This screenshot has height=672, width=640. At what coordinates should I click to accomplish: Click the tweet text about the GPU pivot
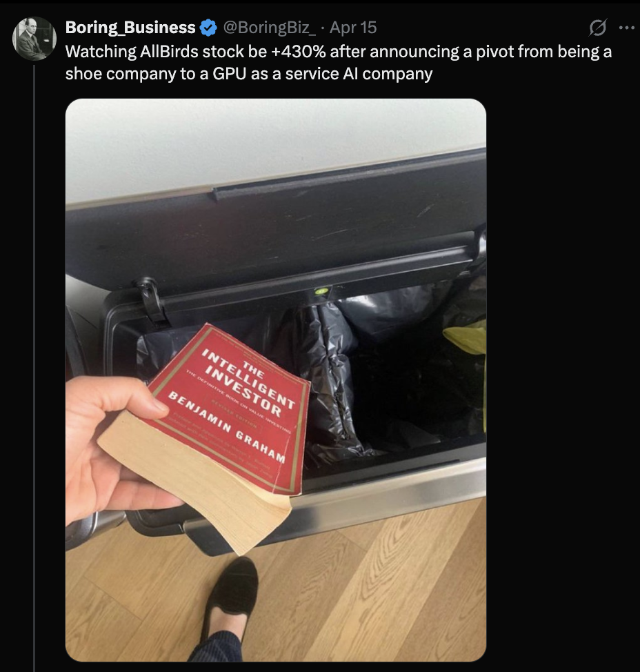pos(339,63)
